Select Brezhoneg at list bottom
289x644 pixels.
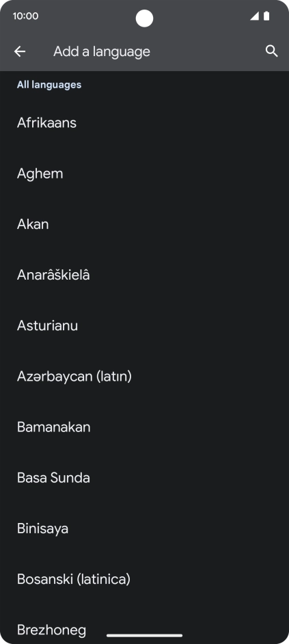(x=145, y=624)
